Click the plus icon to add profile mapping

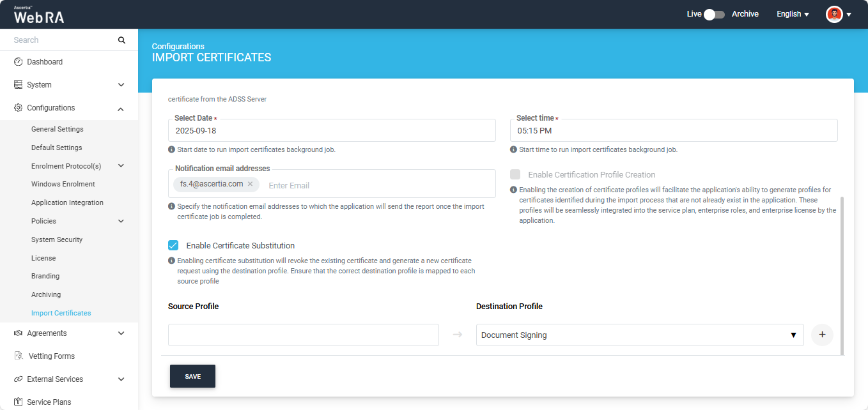click(822, 335)
